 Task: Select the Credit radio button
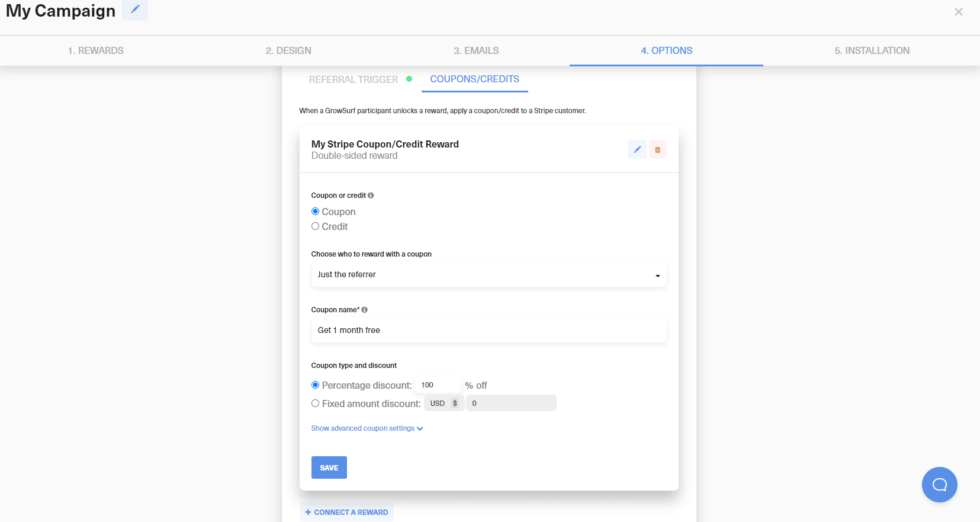(316, 226)
